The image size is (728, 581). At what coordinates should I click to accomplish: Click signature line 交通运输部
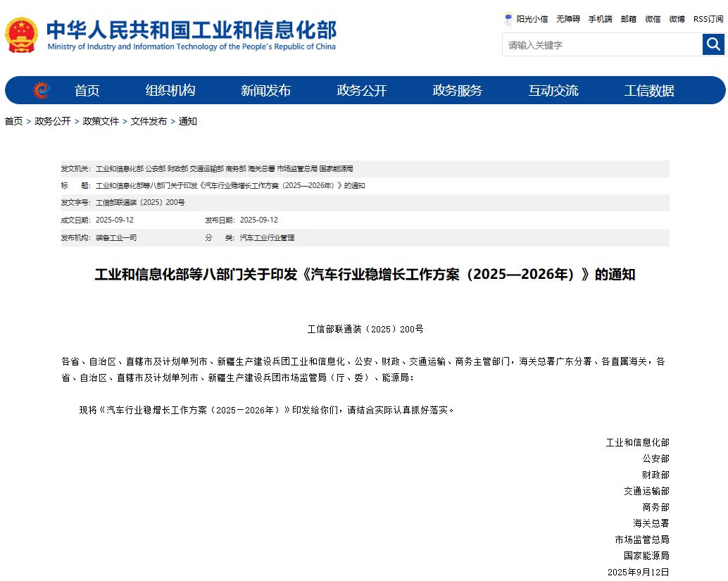(647, 491)
